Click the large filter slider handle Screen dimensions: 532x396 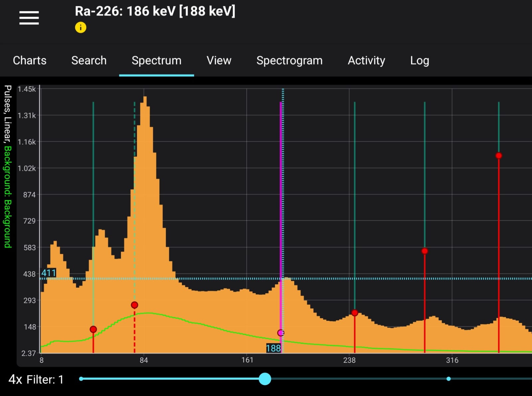[265, 379]
